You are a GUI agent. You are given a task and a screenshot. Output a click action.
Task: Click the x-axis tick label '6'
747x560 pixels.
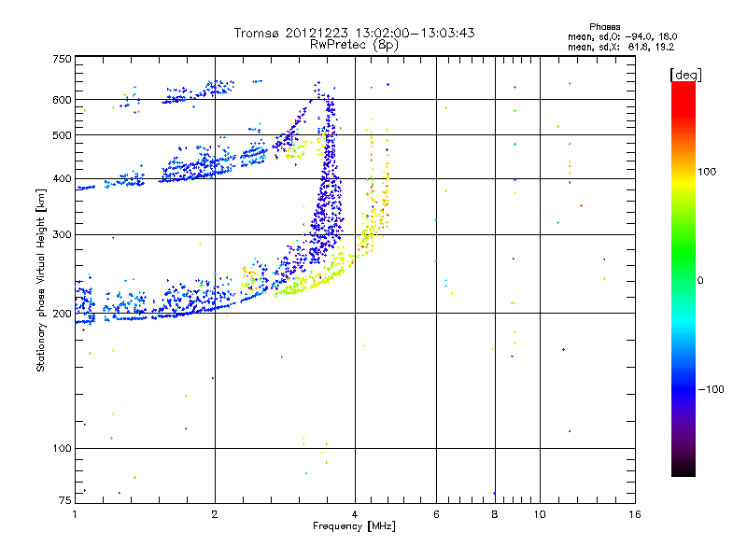436,514
